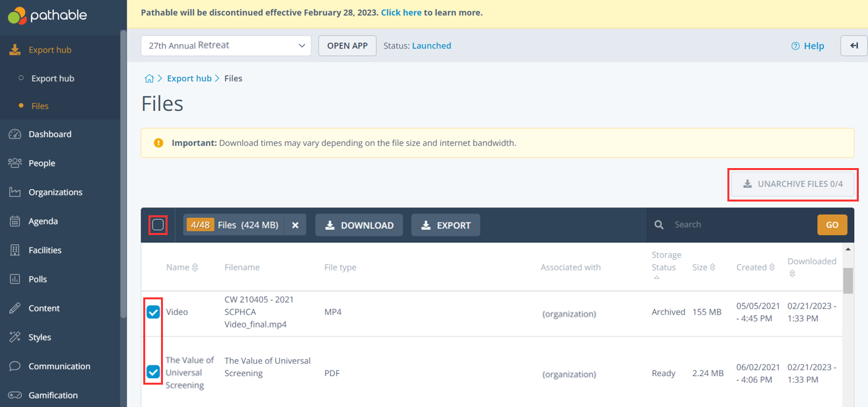Click the home icon in breadcrumb
Screen dimensions: 868x407
click(148, 78)
